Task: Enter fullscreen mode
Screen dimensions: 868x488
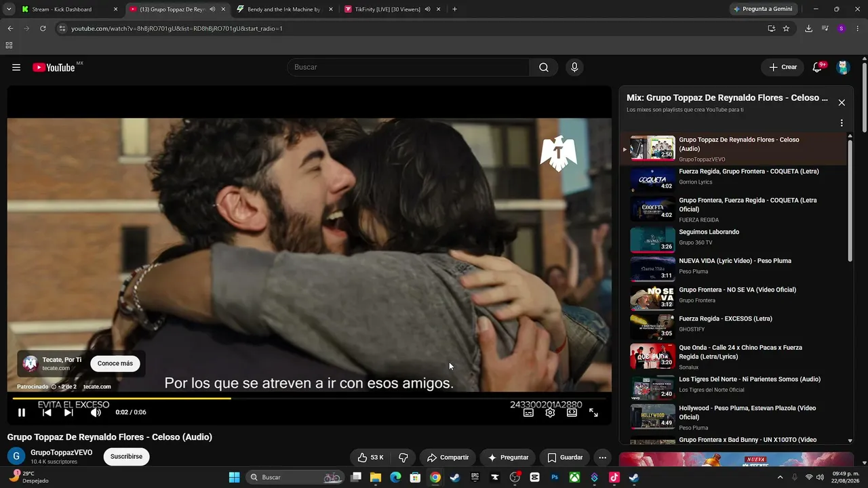Action: click(593, 412)
